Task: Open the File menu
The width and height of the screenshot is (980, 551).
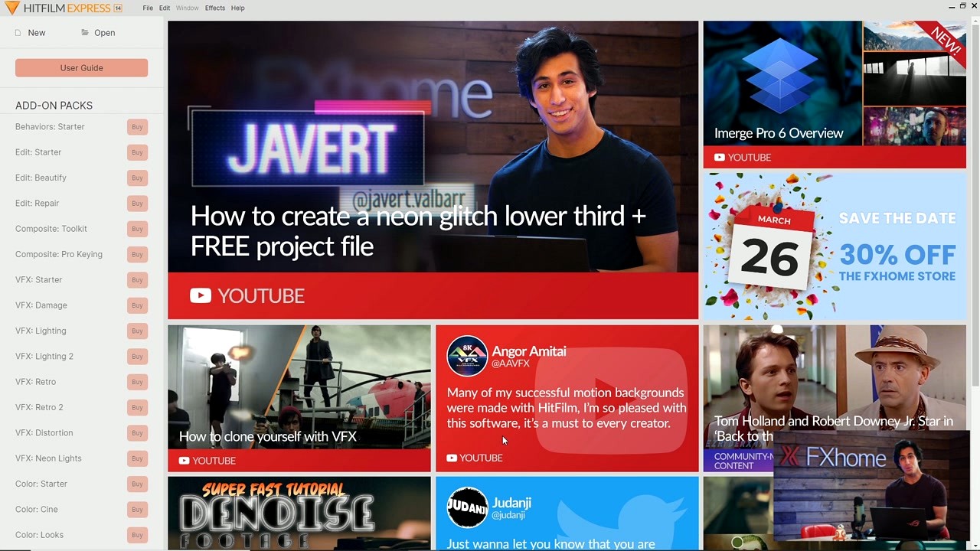Action: click(x=148, y=8)
